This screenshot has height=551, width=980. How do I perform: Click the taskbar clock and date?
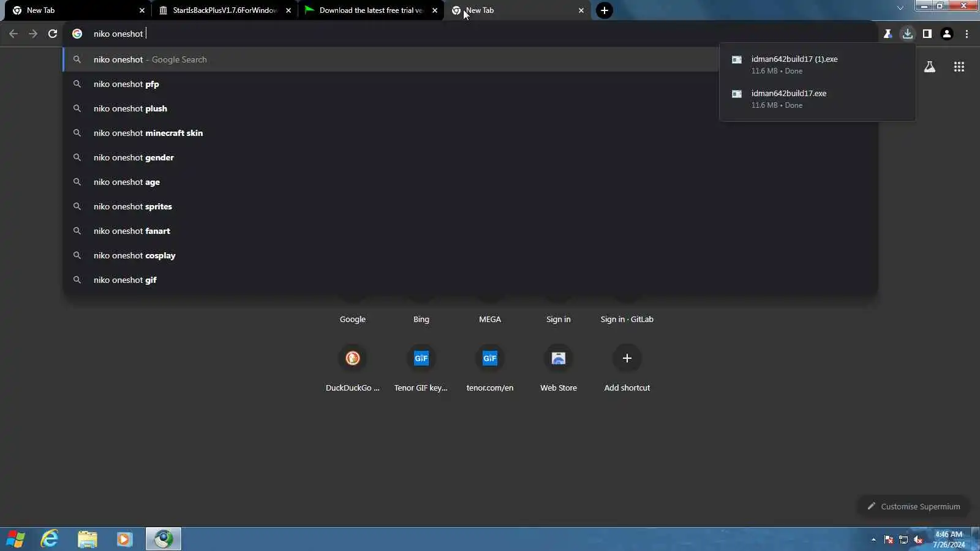click(949, 539)
